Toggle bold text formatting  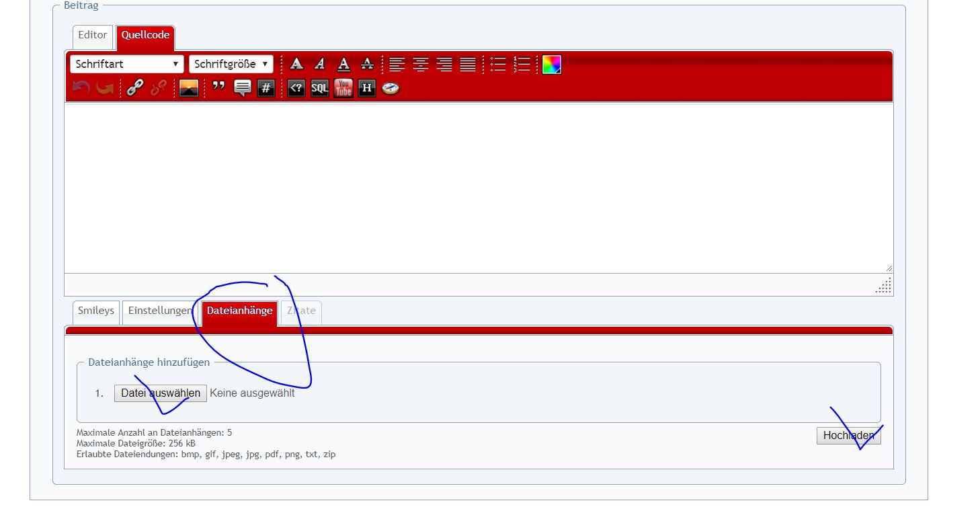coord(296,65)
